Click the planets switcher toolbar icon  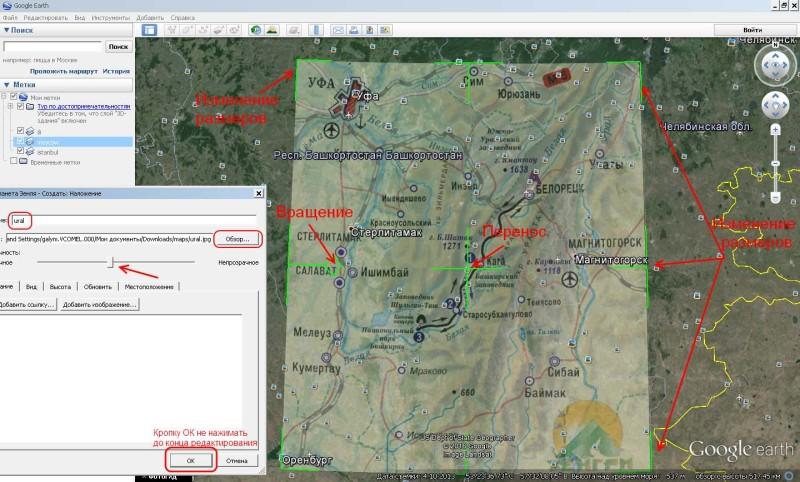pos(294,30)
